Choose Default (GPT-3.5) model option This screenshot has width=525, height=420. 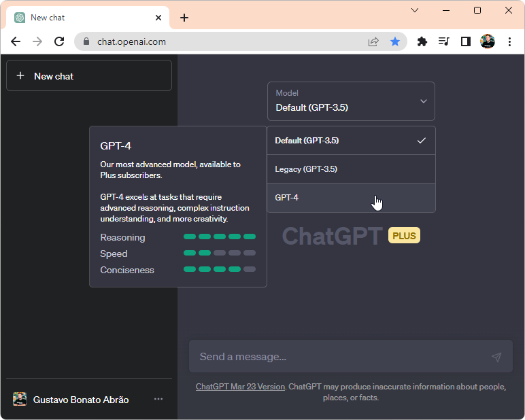pyautogui.click(x=351, y=141)
